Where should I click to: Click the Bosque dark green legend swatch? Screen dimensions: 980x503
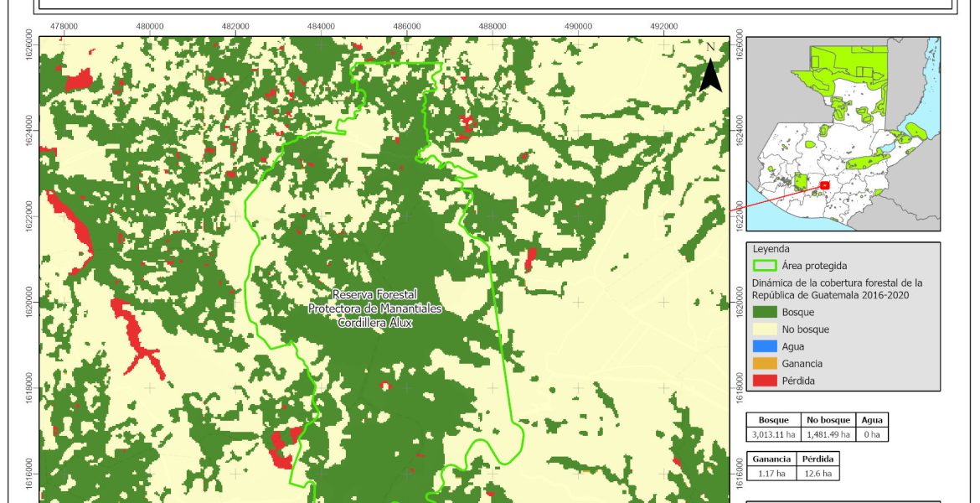coord(766,312)
